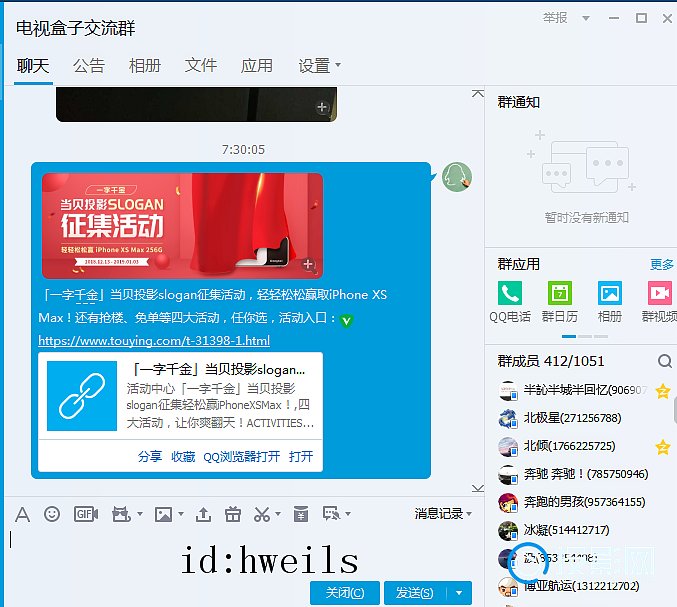Click QQ浏览器打开 on the link card
Image resolution: width=677 pixels, height=607 pixels.
(x=241, y=456)
